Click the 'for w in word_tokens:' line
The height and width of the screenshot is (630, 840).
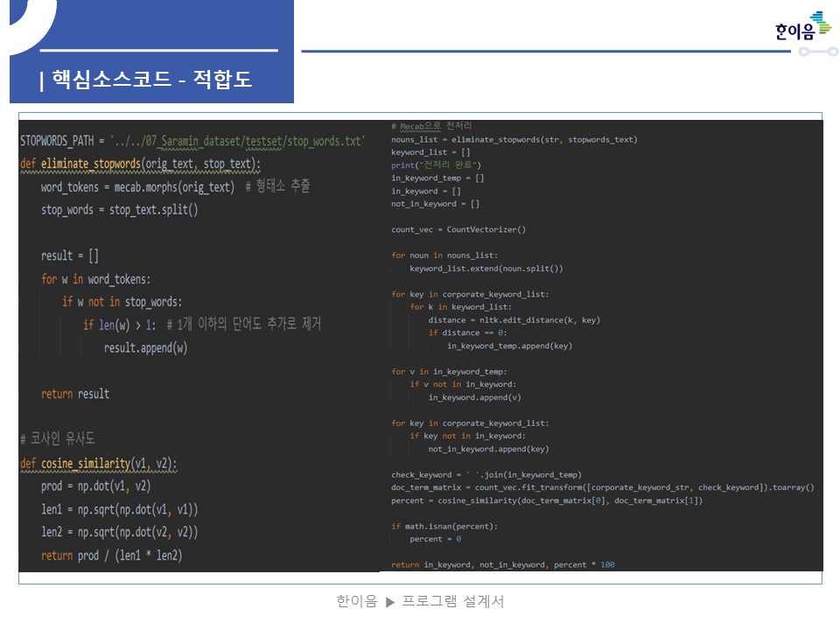(x=96, y=279)
